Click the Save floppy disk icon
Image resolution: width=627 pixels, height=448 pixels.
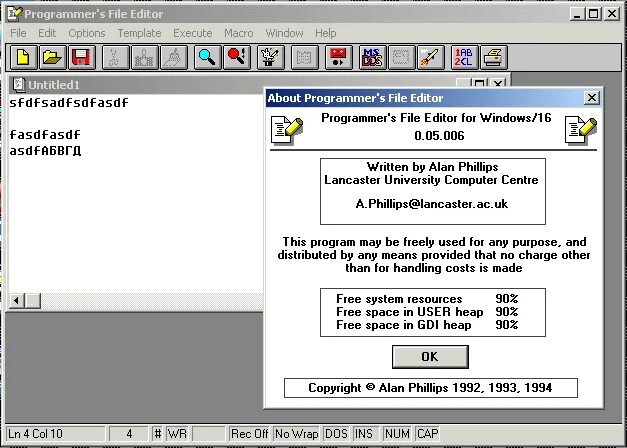point(82,57)
